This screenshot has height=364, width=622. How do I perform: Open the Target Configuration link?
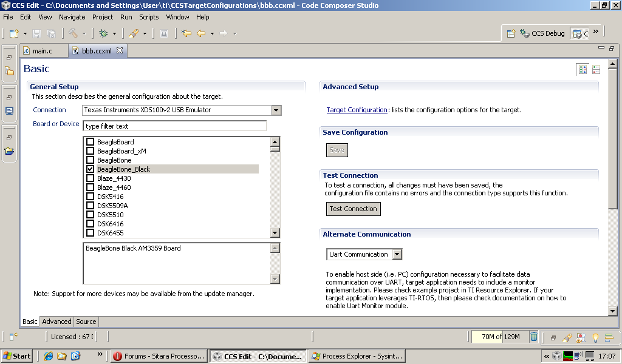click(357, 110)
